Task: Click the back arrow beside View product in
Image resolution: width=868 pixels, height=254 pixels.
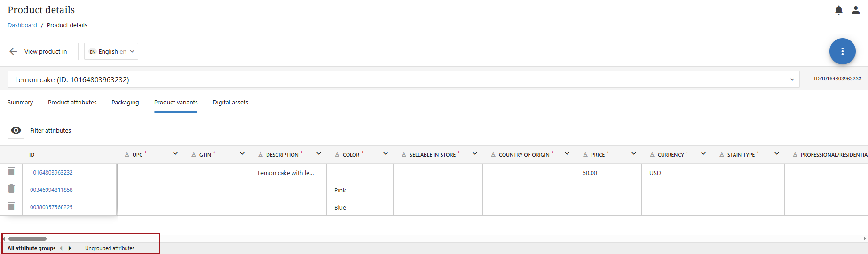Action: tap(13, 51)
